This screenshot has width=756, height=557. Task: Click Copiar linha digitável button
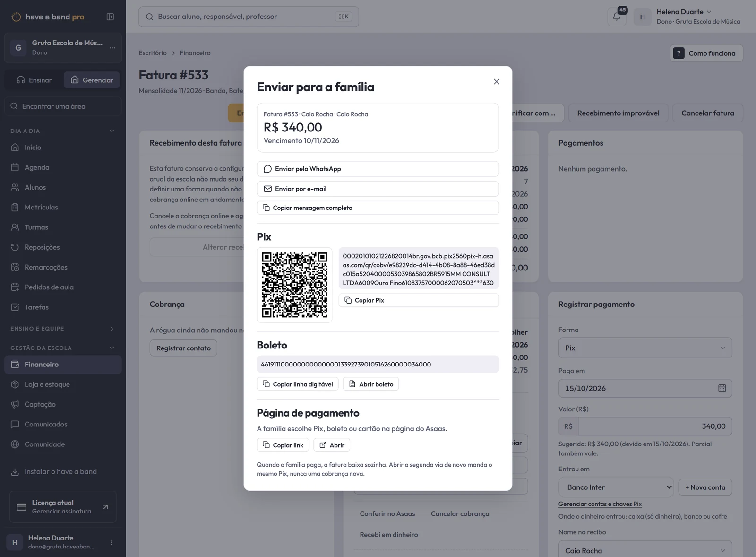298,384
